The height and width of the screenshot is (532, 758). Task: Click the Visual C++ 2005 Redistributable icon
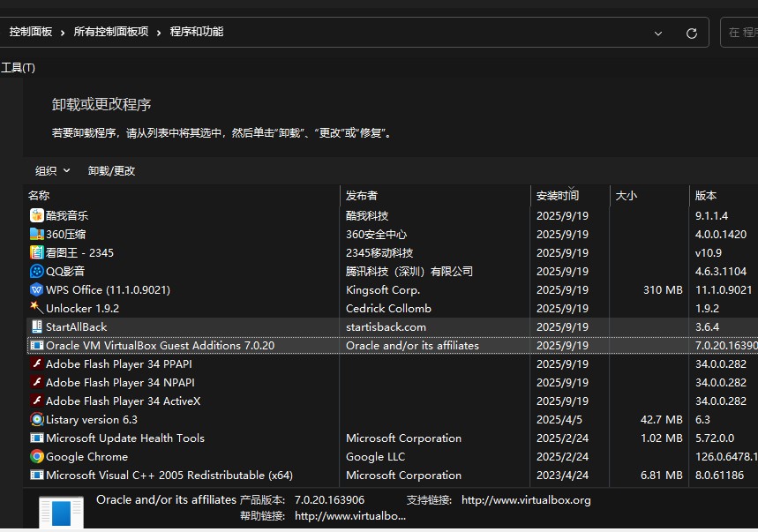(37, 475)
